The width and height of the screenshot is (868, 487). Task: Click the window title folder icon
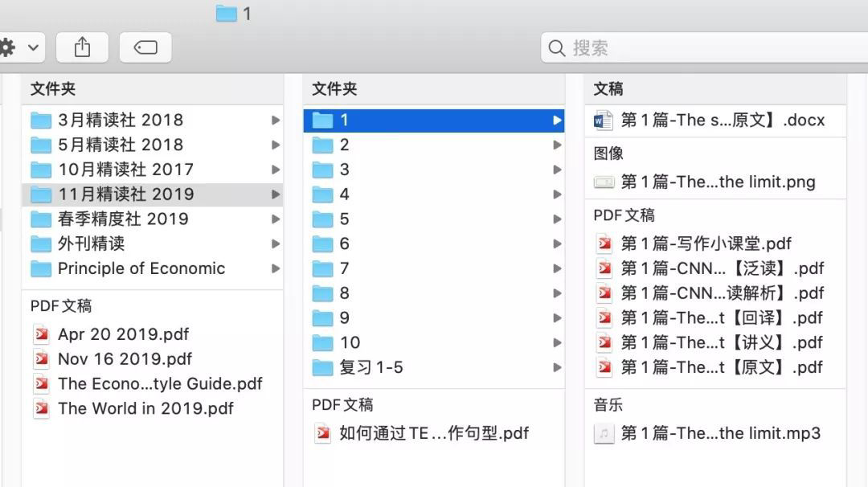pos(227,14)
